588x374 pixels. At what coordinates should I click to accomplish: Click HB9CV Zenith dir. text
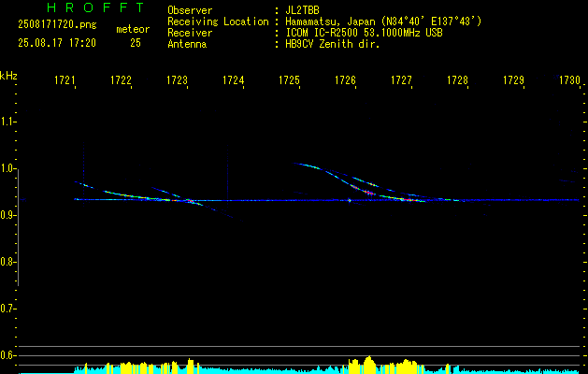333,44
